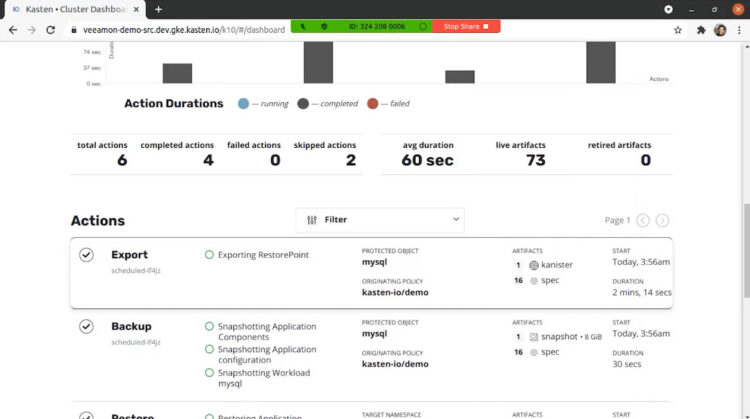Viewport: 750px width, 419px height.
Task: Click the kanister artifact icon
Action: [x=534, y=265]
